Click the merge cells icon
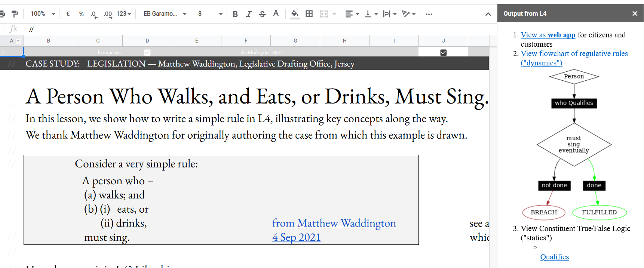 (x=324, y=14)
